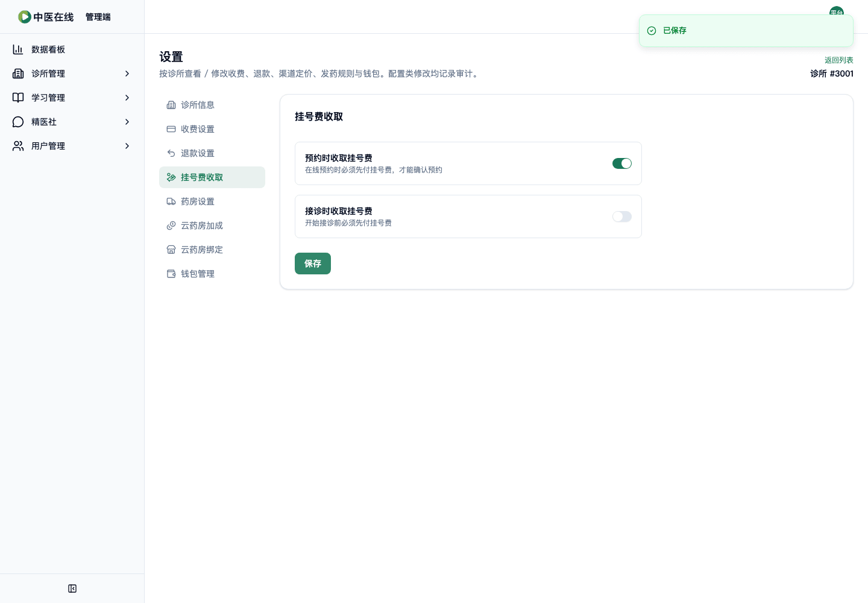Image resolution: width=868 pixels, height=603 pixels.
Task: Click the 云药房绑定 store icon
Action: pos(171,250)
